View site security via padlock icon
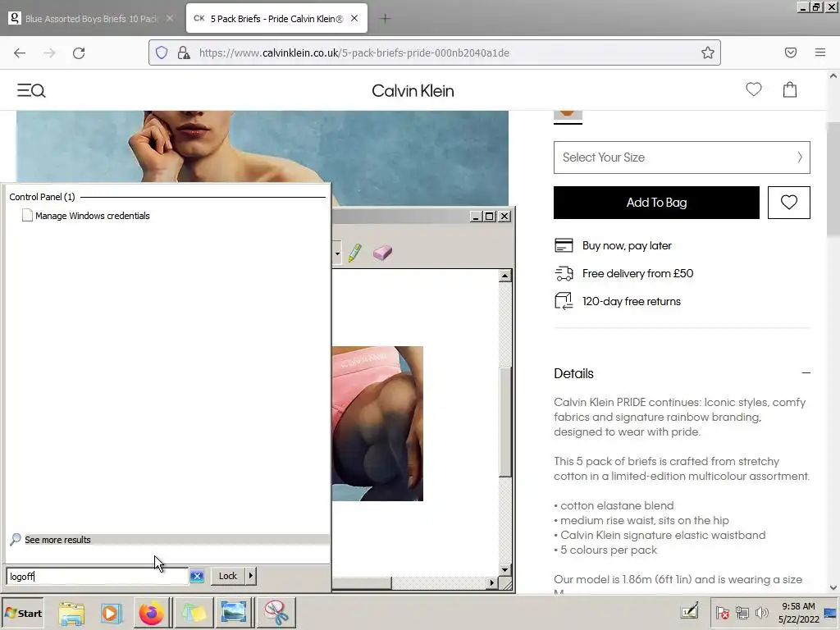This screenshot has height=630, width=840. [184, 52]
